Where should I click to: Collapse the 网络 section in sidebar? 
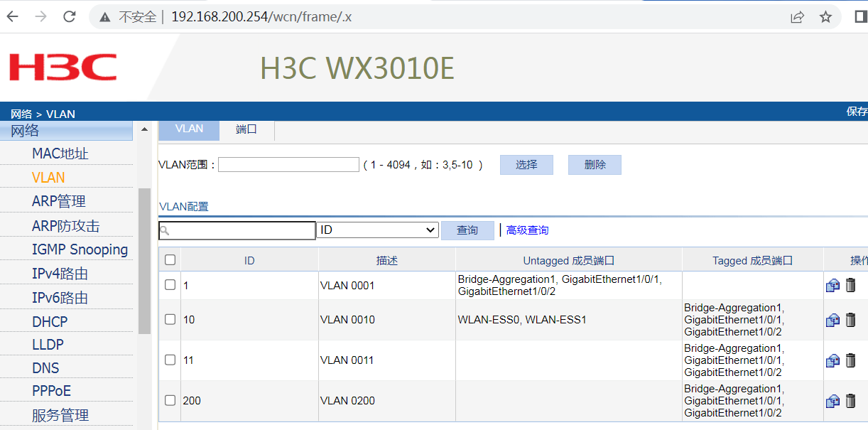point(66,130)
